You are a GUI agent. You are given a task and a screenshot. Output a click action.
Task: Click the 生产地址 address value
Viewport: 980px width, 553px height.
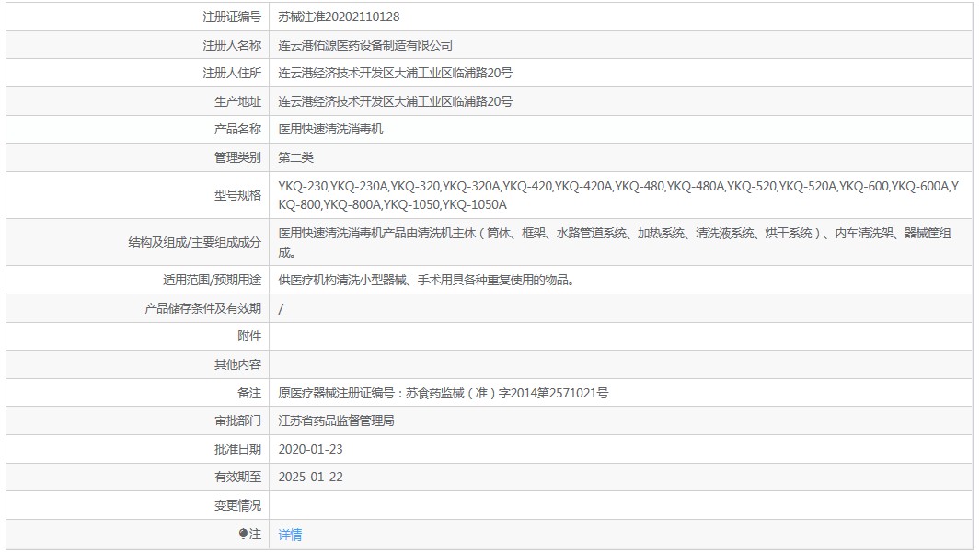396,101
